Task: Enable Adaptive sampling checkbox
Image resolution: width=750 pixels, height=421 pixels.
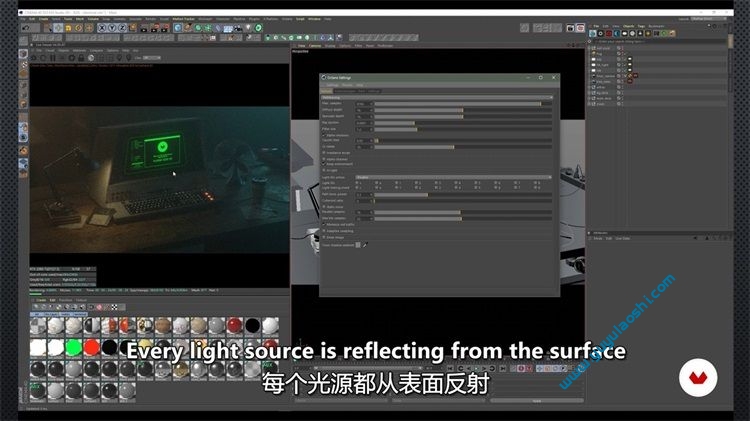Action: tap(324, 231)
